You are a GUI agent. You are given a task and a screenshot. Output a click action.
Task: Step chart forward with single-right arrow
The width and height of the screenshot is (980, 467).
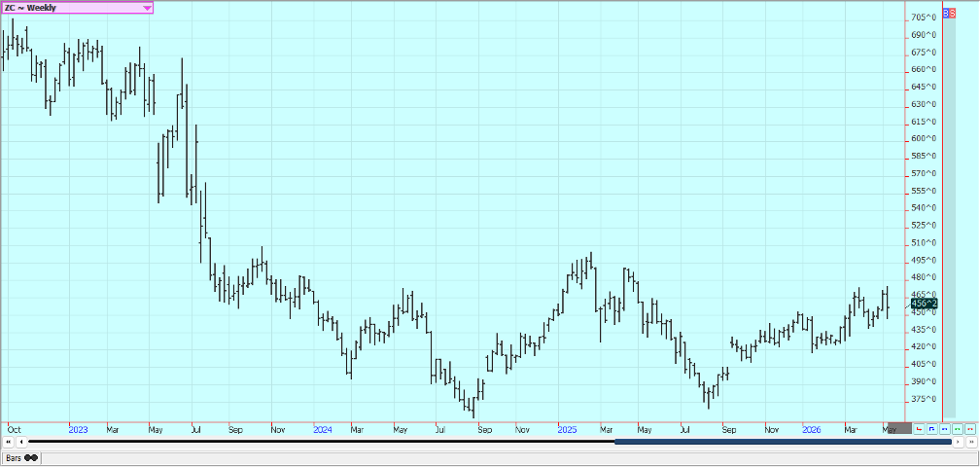[x=959, y=442]
